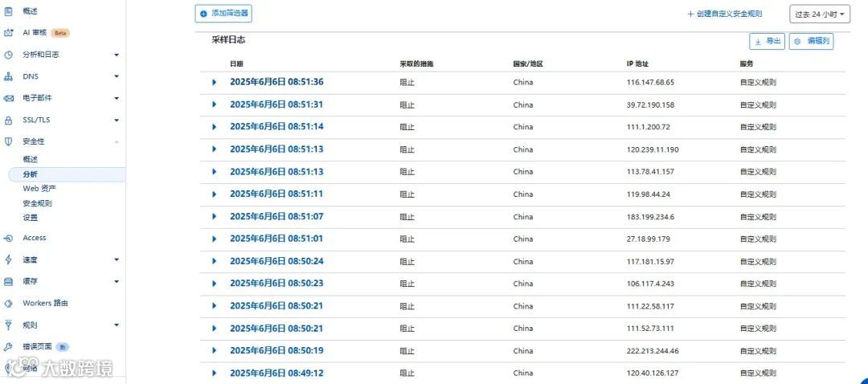The width and height of the screenshot is (868, 384).
Task: Expand the 速度 menu arrow
Action: (x=117, y=259)
